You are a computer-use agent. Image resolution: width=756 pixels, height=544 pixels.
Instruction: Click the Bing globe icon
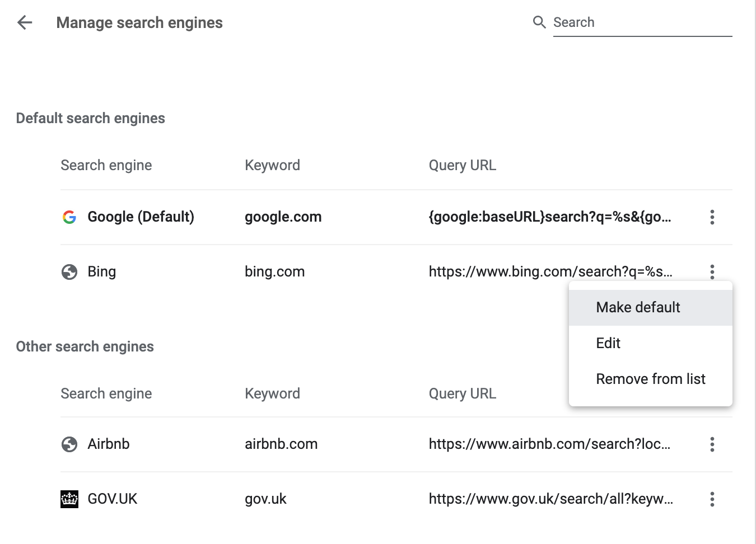point(69,272)
